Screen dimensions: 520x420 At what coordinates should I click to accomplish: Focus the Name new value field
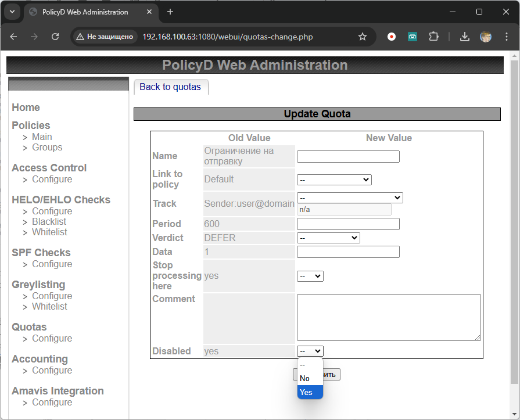[x=348, y=156]
